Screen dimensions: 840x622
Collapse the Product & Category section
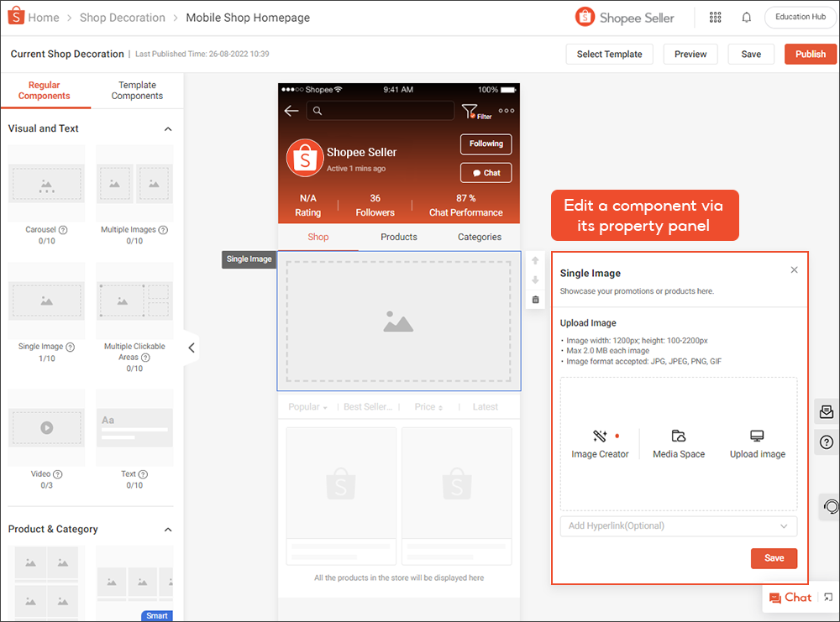pyautogui.click(x=167, y=530)
